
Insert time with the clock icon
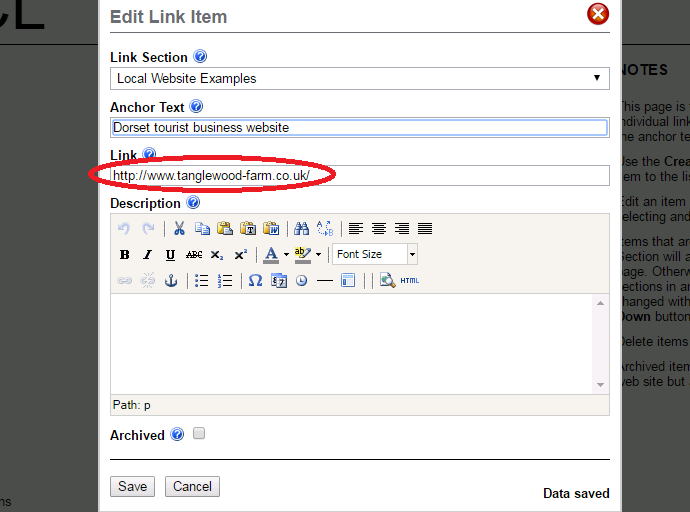click(301, 280)
